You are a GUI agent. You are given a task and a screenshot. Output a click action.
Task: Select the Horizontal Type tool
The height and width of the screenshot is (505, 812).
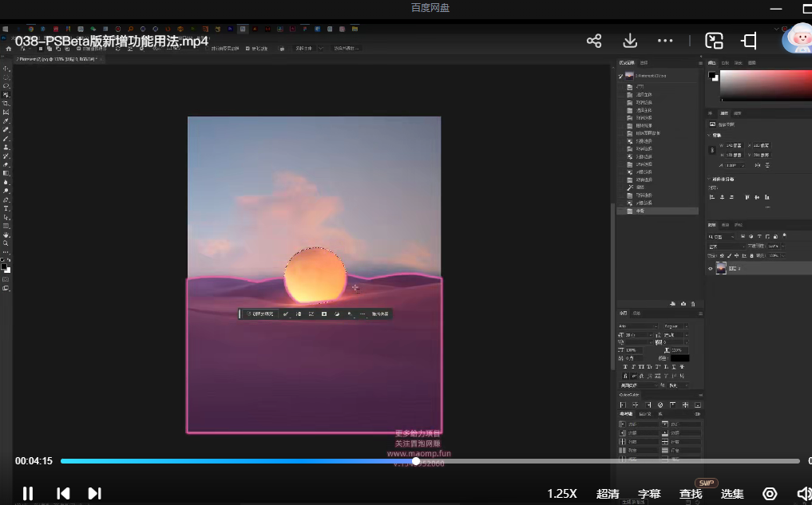click(6, 208)
